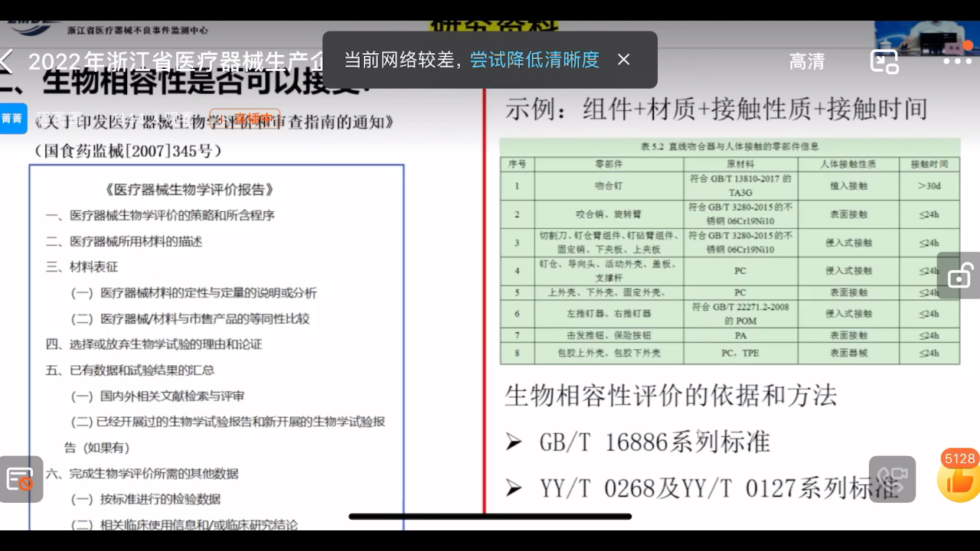Tap the outline item 三、材料表征

pos(82,267)
